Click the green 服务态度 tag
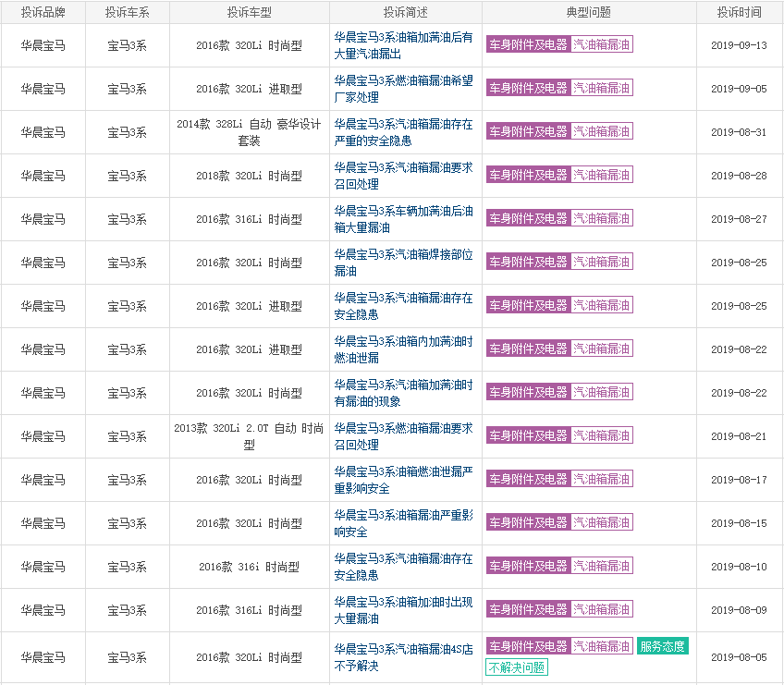Image resolution: width=784 pixels, height=685 pixels. (x=662, y=646)
